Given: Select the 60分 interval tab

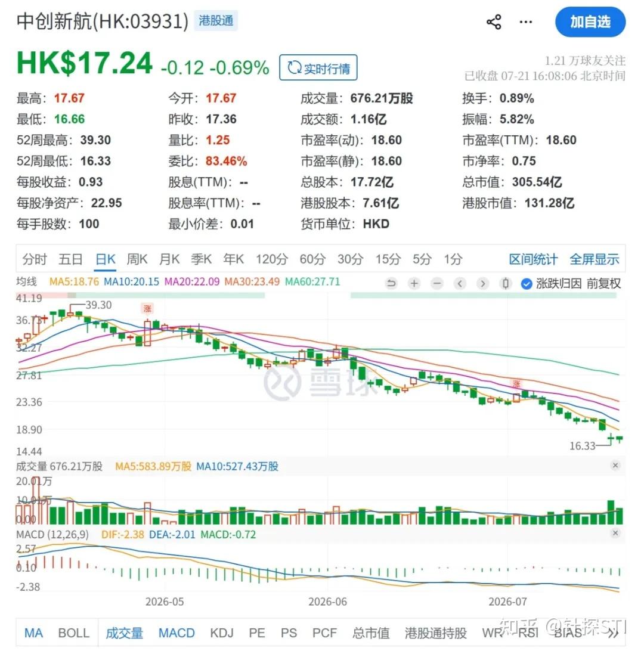Looking at the screenshot, I should pyautogui.click(x=312, y=259).
